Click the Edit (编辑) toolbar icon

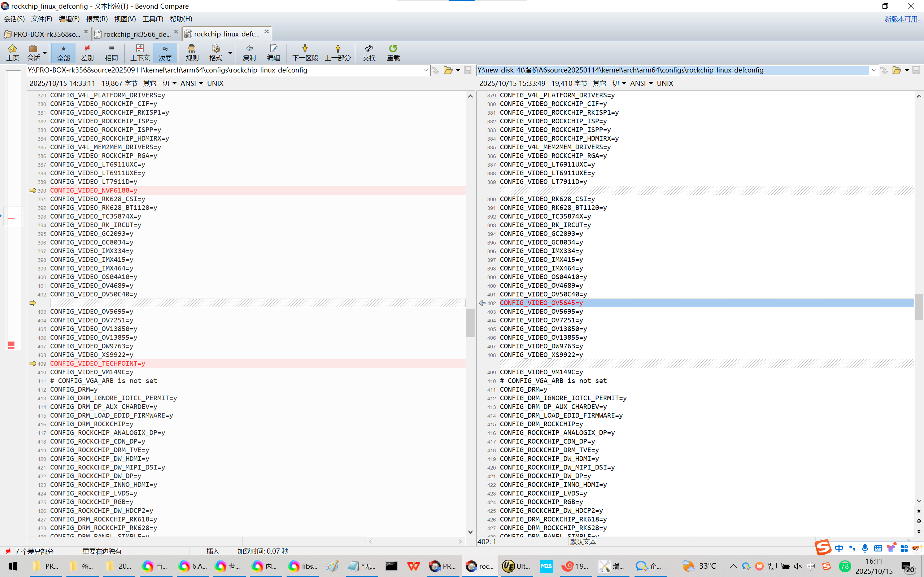(x=273, y=52)
